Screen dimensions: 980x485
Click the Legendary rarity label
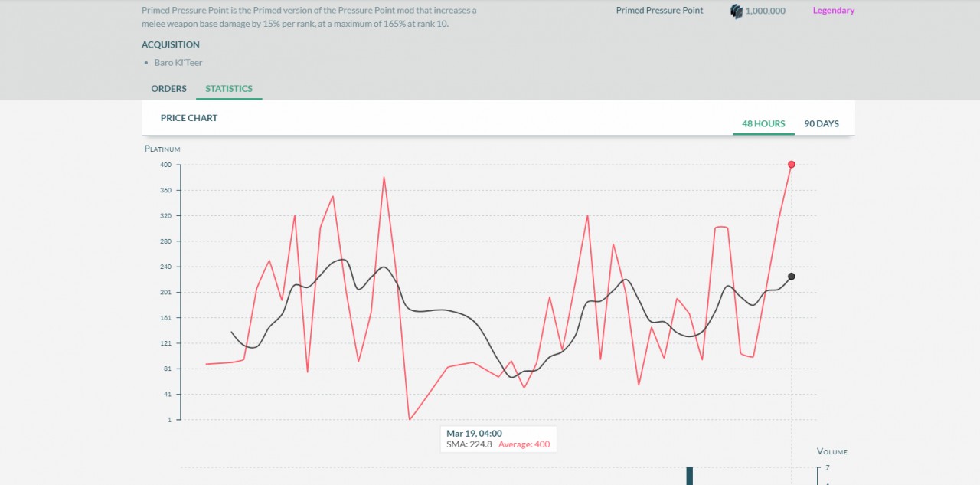tap(834, 11)
